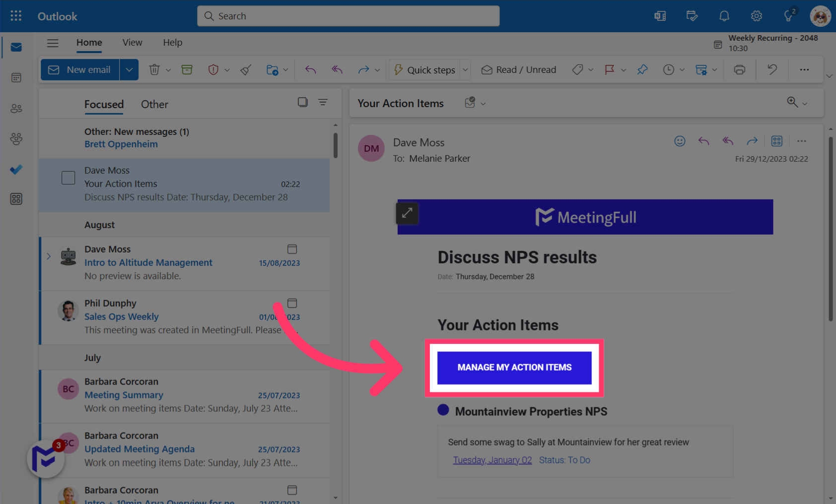
Task: Open Groups in the left sidebar
Action: (16, 139)
